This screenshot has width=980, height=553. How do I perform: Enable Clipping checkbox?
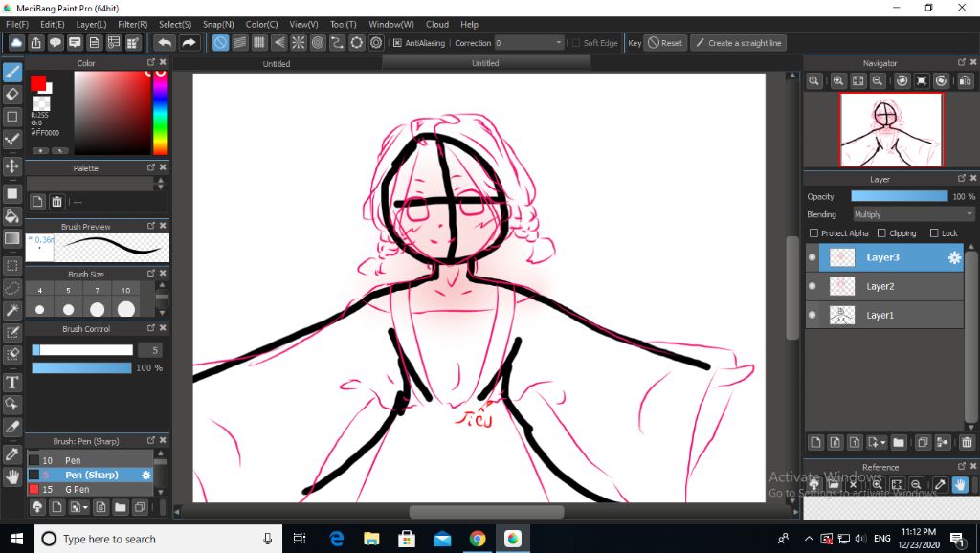coord(881,233)
